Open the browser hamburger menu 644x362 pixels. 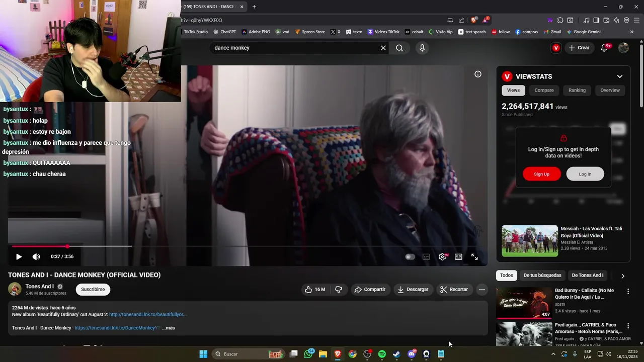[636, 20]
